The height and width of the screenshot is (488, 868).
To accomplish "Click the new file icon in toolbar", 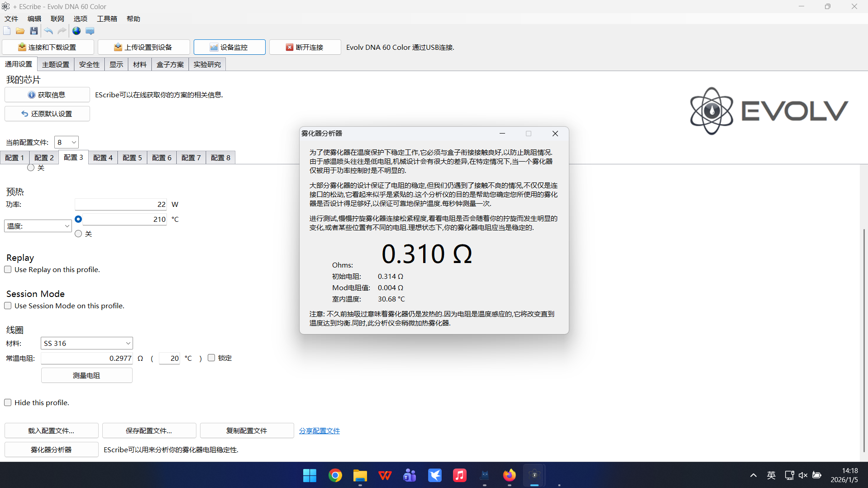I will pyautogui.click(x=7, y=31).
